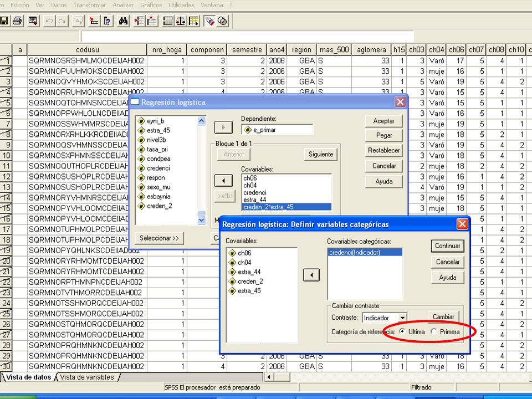
Task: Open the Gráficos menu
Action: click(x=151, y=5)
